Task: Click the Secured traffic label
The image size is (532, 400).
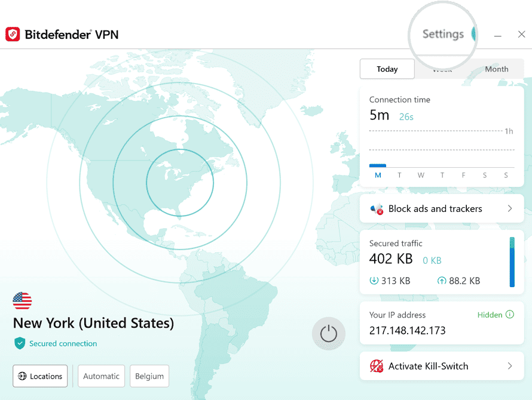Action: pyautogui.click(x=396, y=244)
